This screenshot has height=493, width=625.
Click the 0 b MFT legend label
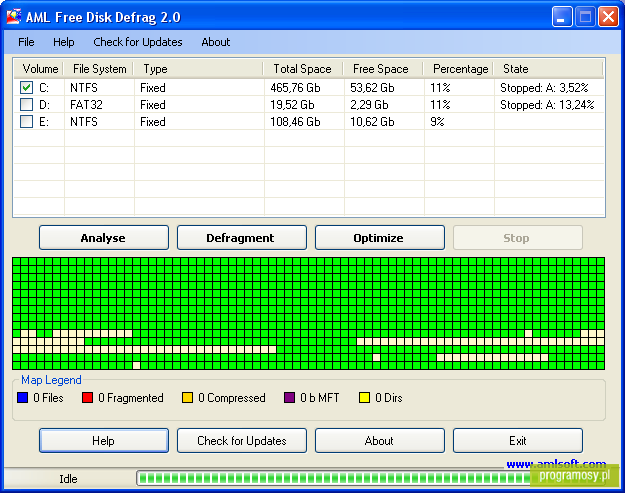click(x=320, y=398)
